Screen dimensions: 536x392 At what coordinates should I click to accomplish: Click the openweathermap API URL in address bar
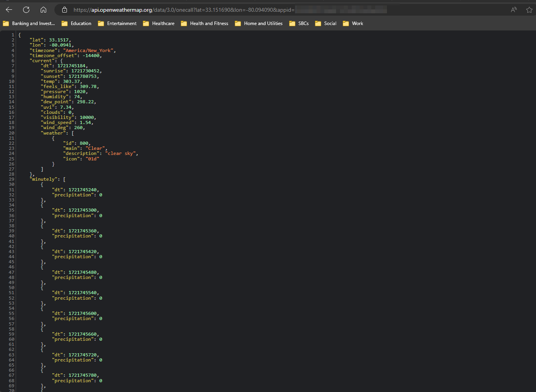coord(184,10)
